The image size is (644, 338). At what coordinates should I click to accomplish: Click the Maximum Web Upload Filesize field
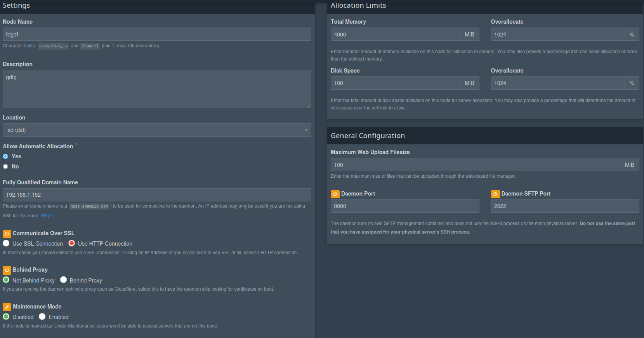[x=475, y=165]
